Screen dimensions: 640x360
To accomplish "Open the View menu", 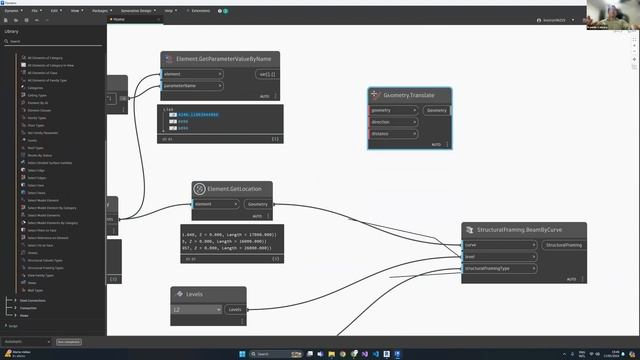I will point(77,11).
